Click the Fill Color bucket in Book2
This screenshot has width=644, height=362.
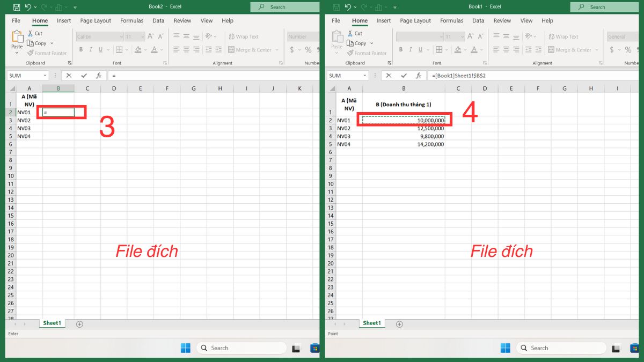pos(138,49)
